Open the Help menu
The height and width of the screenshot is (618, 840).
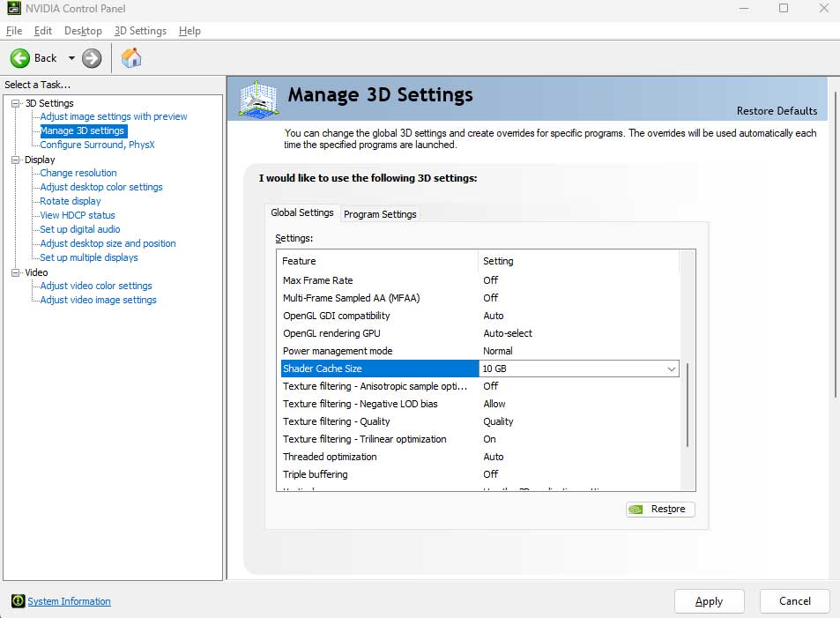tap(190, 31)
